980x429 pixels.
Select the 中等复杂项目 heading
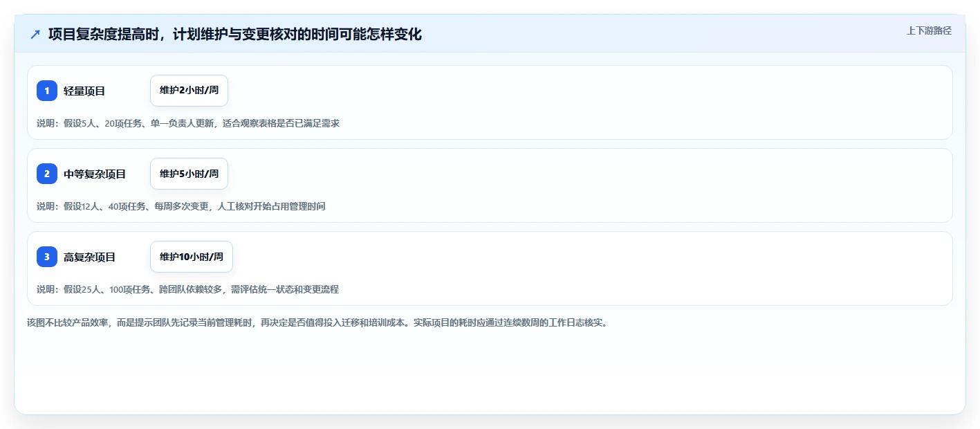95,174
